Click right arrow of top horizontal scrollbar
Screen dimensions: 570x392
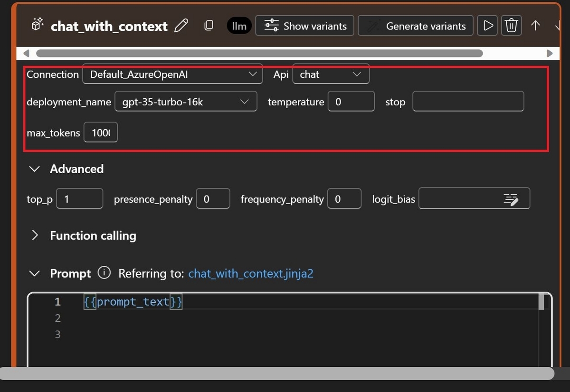550,53
